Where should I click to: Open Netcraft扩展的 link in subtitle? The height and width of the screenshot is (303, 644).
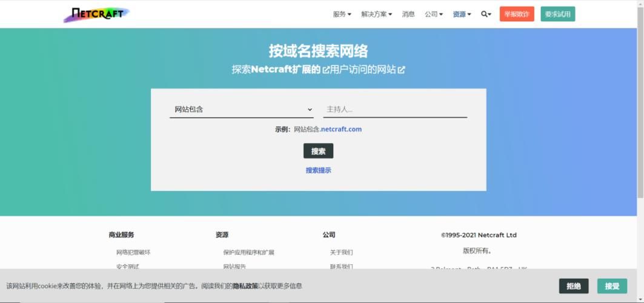pos(285,70)
